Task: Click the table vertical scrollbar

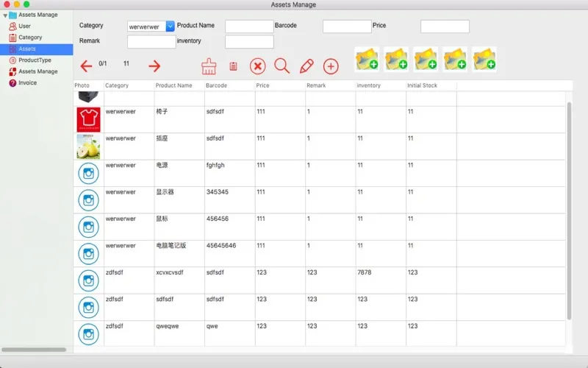Action: (569, 211)
